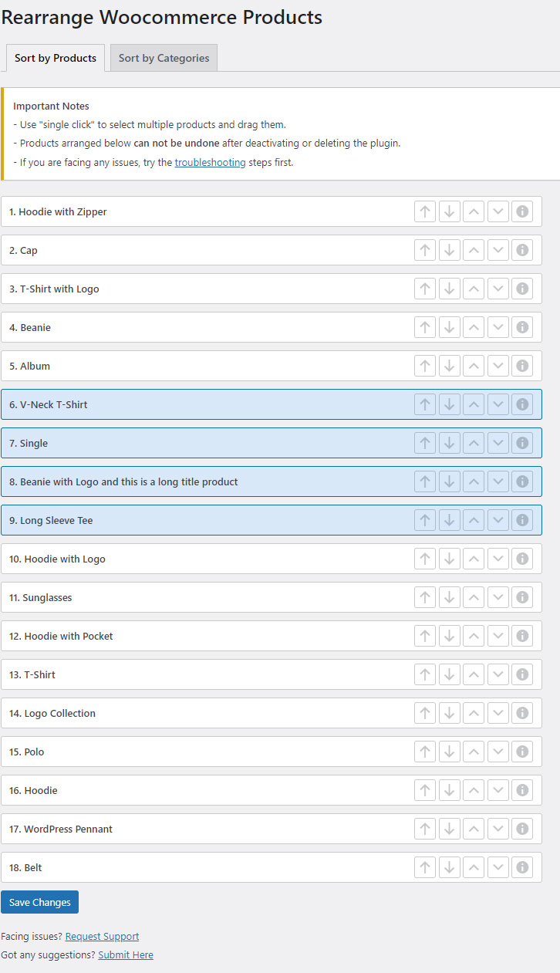Open the Sort by Products tab
This screenshot has height=973, width=560.
56,58
